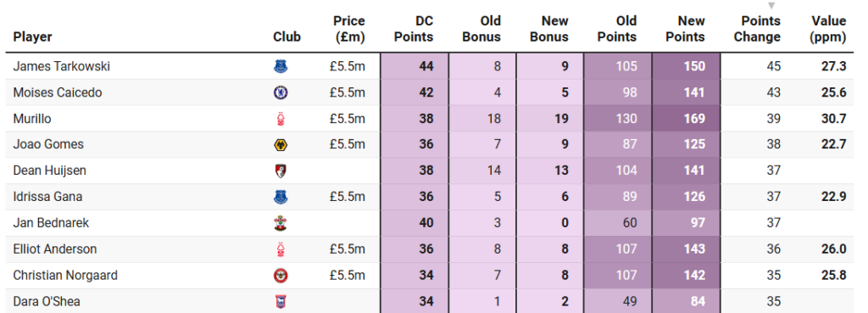
Task: Sort table by Value (ppm) header
Action: click(828, 29)
